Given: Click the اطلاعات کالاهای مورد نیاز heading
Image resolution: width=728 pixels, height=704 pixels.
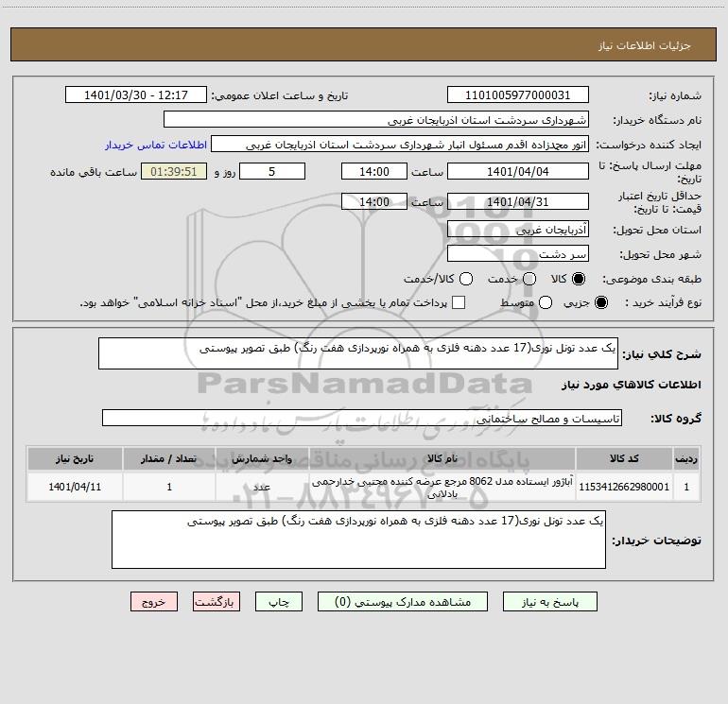Looking at the screenshot, I should 631,385.
